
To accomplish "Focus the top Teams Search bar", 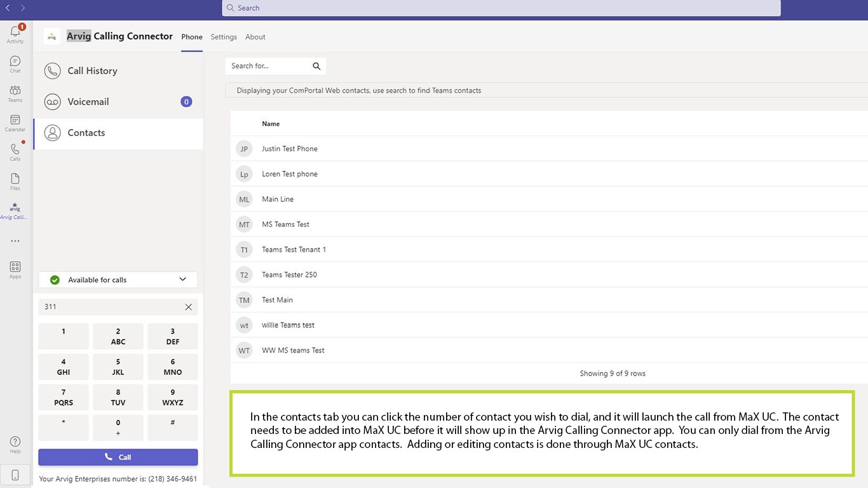I will (x=501, y=8).
